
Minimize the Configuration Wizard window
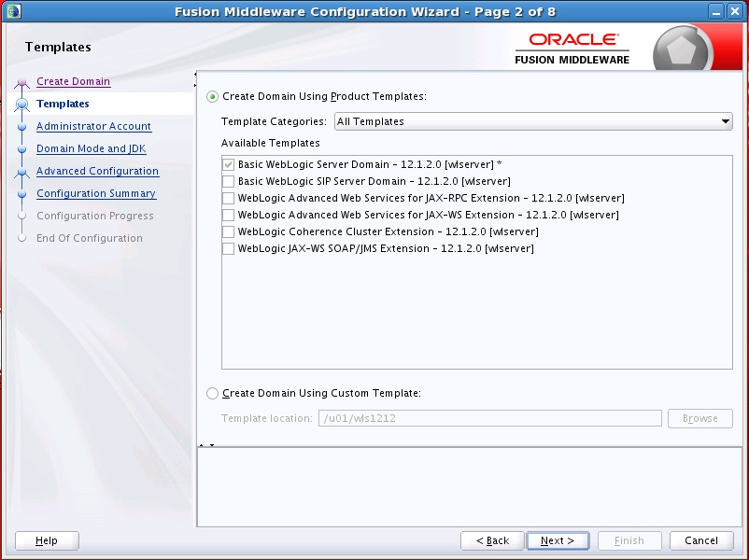coord(716,11)
